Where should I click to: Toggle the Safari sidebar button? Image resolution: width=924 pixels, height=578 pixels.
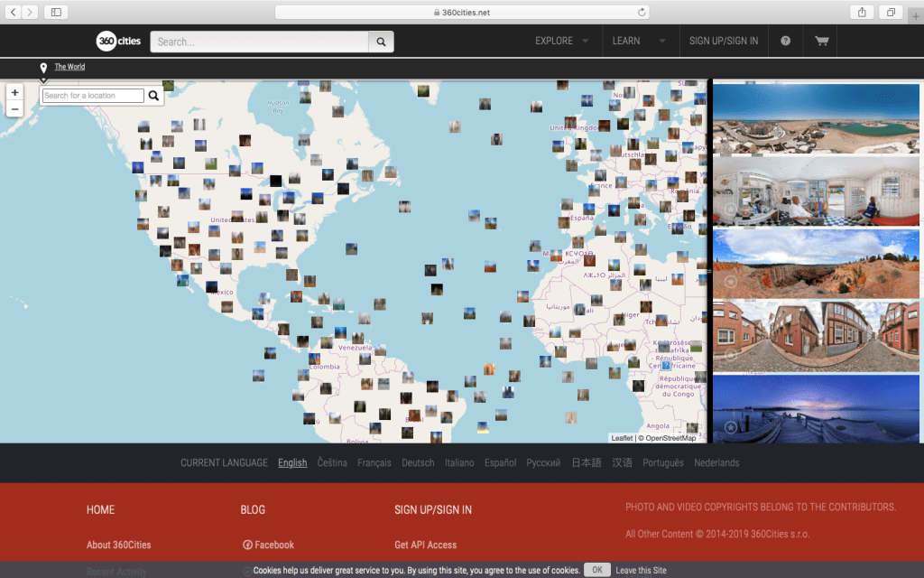pos(56,13)
